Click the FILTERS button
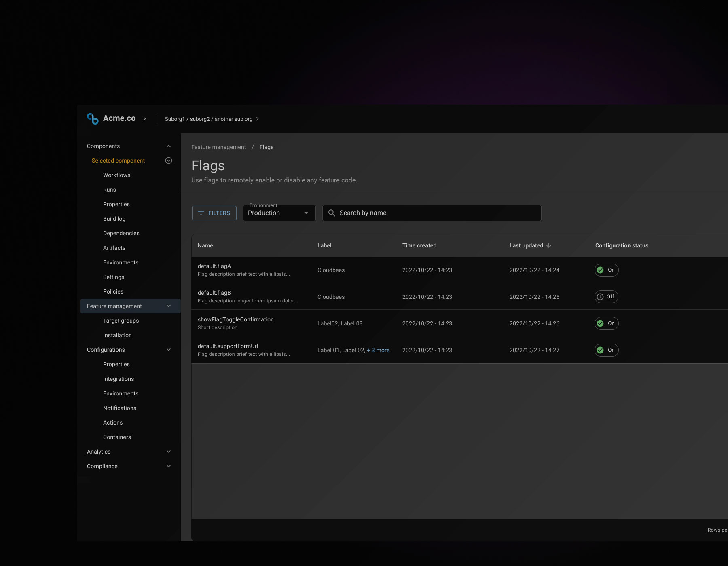 [x=214, y=213]
